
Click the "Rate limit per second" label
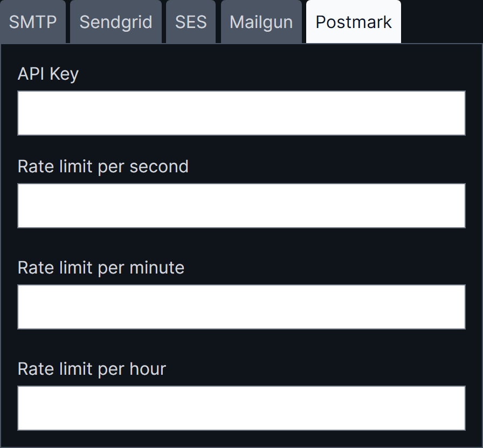(103, 166)
